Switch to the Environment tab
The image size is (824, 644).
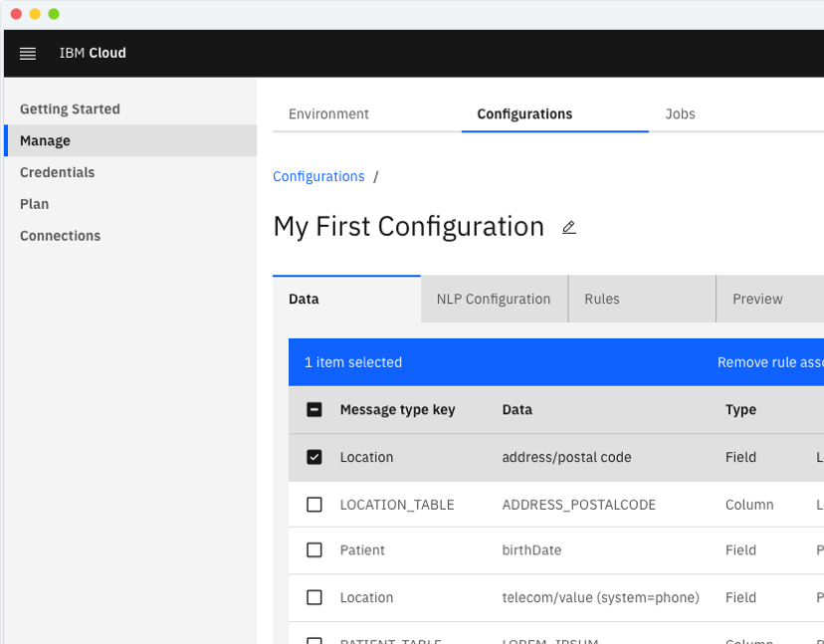(x=328, y=114)
